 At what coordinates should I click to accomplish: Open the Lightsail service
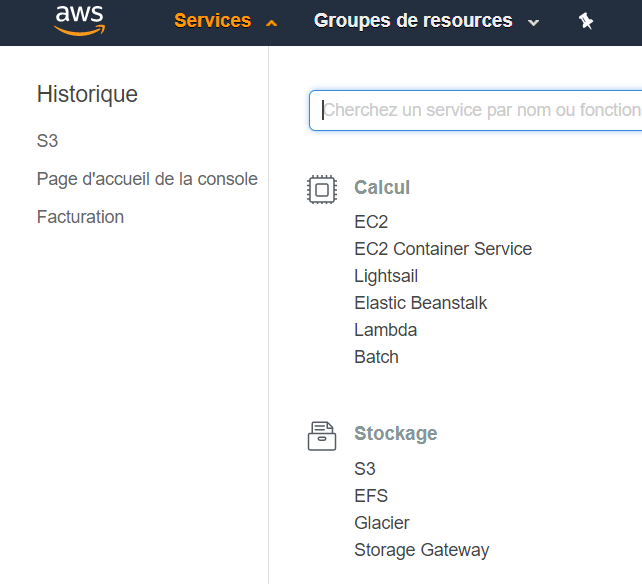(386, 276)
